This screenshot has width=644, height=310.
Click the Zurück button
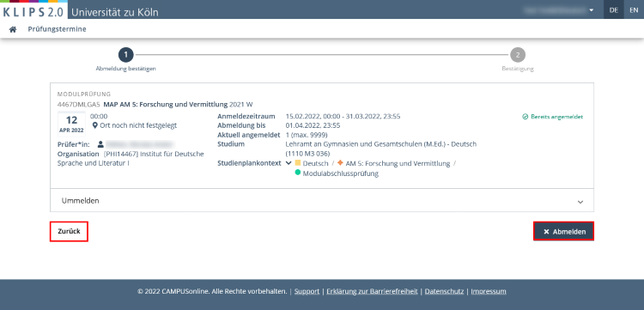[x=69, y=232]
